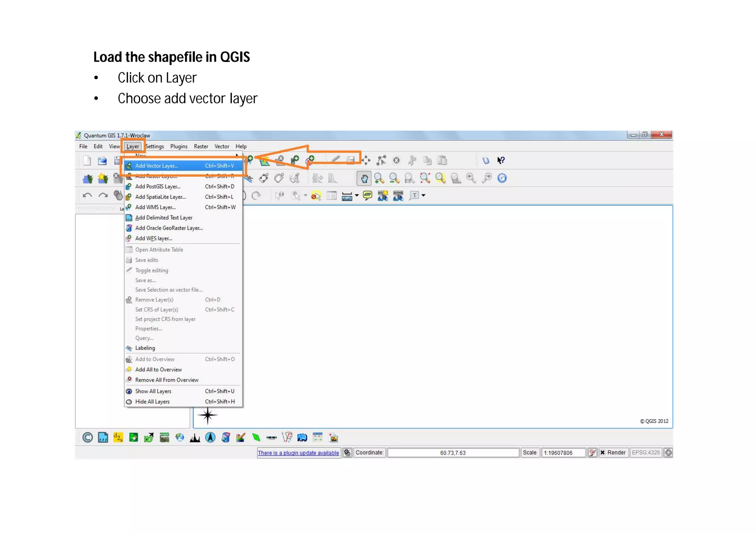The image size is (756, 534).
Task: Click the Redo arrow icon
Action: [x=103, y=195]
